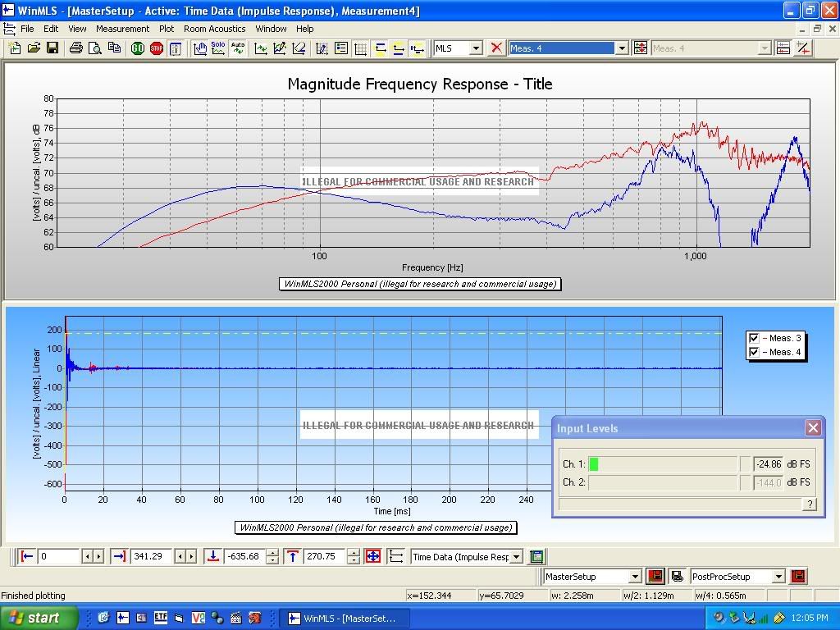This screenshot has width=840, height=630.
Task: Toggle the grid display toolbar button
Action: coord(360,48)
